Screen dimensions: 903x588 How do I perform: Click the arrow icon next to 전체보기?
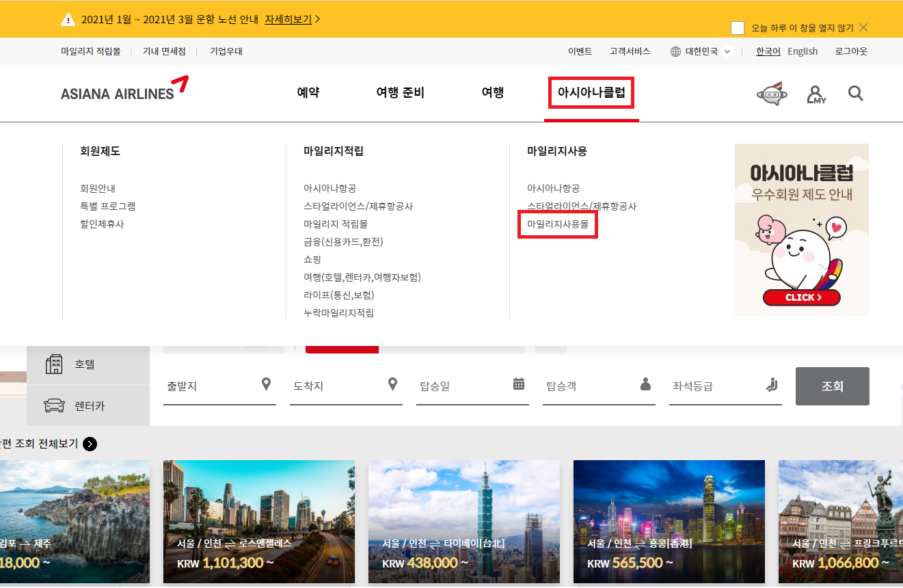point(90,444)
